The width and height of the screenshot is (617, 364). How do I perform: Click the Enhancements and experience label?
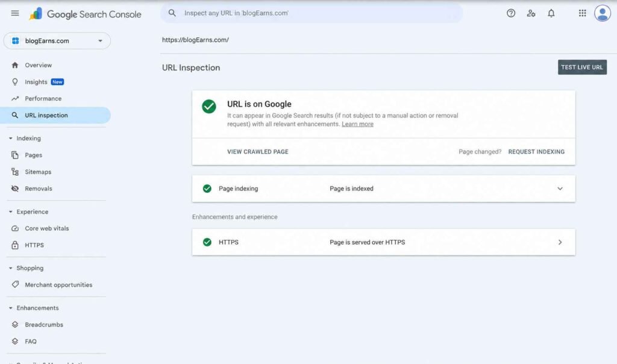235,217
